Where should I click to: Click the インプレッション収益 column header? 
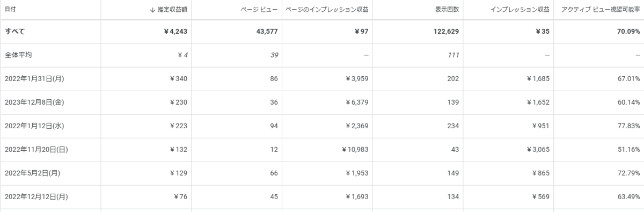point(519,10)
